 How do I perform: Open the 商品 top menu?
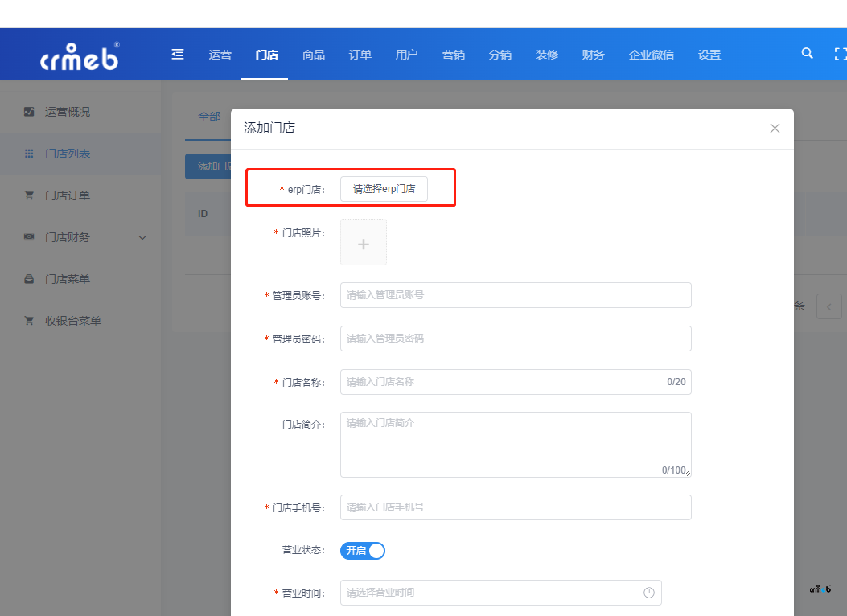click(x=314, y=55)
